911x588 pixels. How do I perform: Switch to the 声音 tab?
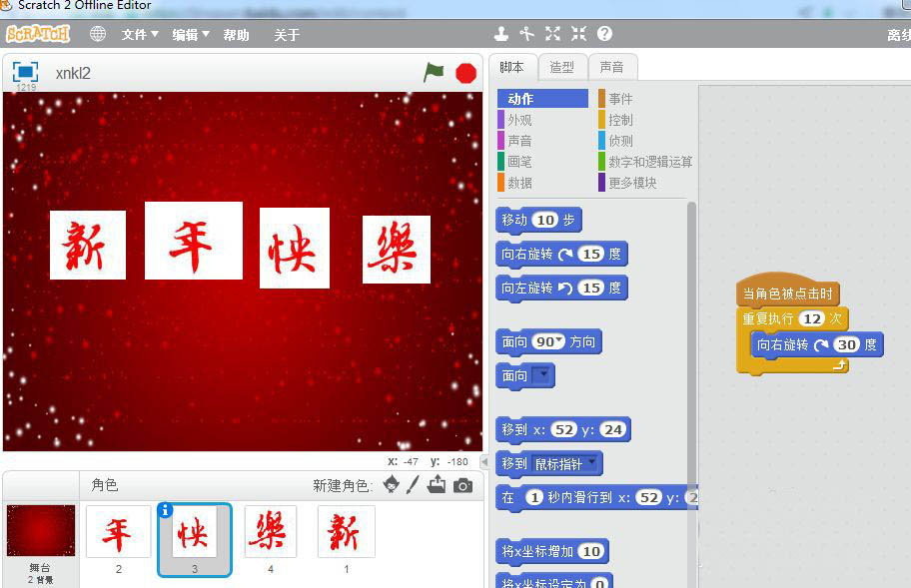tap(614, 66)
